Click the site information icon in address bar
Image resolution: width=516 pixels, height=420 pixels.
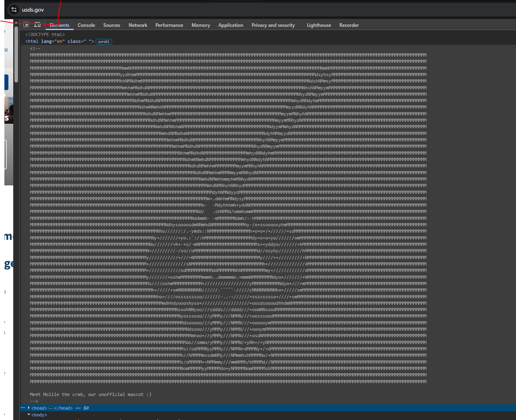pyautogui.click(x=14, y=10)
